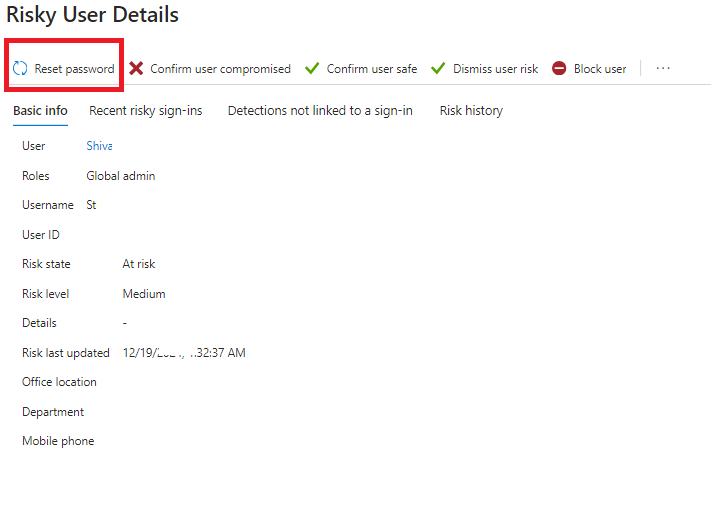Open the Recent risky sign-ins tab
The image size is (713, 521).
(x=146, y=110)
